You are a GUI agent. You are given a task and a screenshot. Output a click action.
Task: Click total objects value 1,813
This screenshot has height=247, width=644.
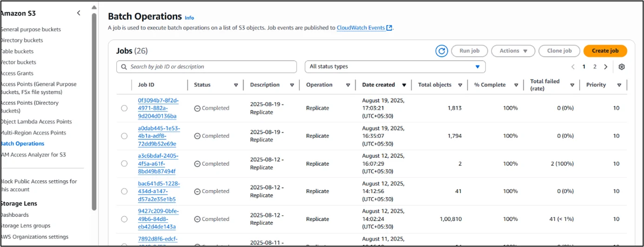click(x=455, y=108)
